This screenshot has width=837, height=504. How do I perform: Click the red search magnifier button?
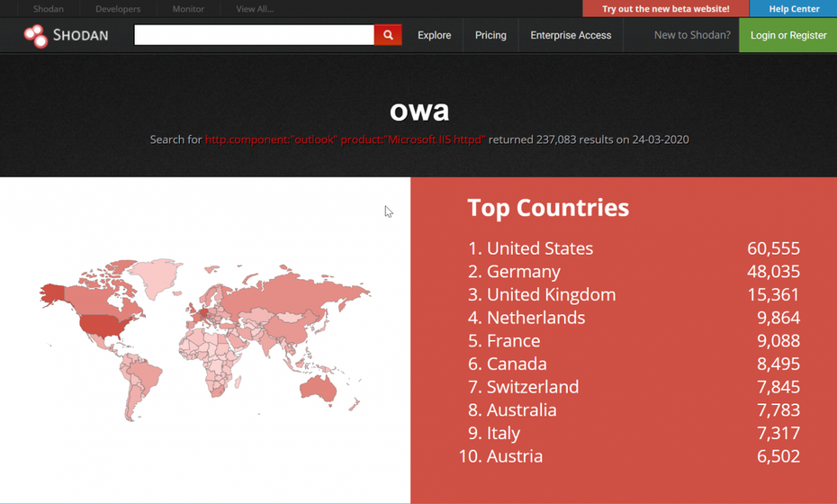388,35
